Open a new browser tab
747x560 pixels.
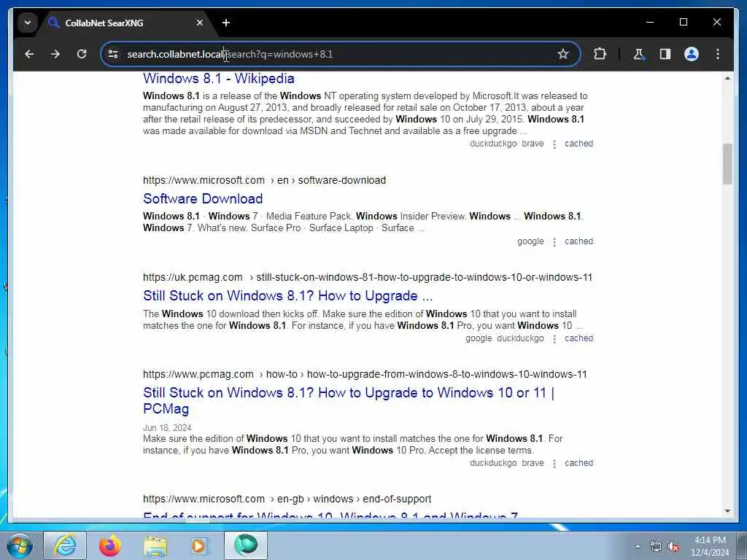(x=226, y=23)
